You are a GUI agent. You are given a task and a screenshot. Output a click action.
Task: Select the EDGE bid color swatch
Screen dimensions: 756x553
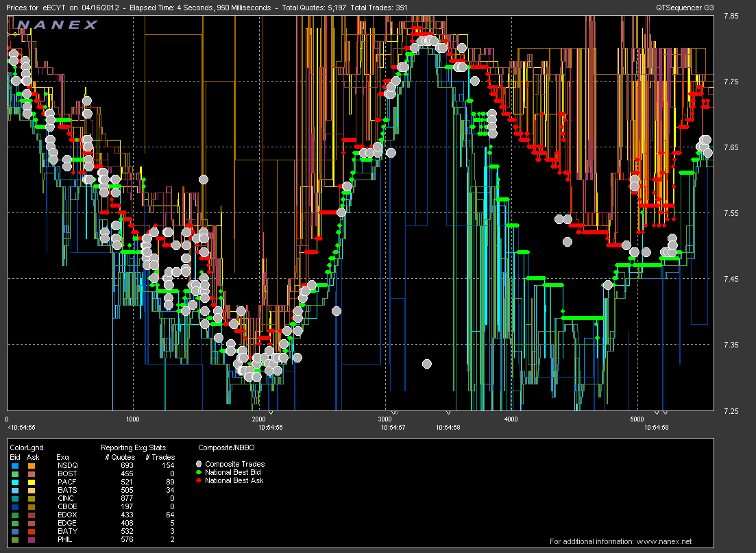[15, 523]
